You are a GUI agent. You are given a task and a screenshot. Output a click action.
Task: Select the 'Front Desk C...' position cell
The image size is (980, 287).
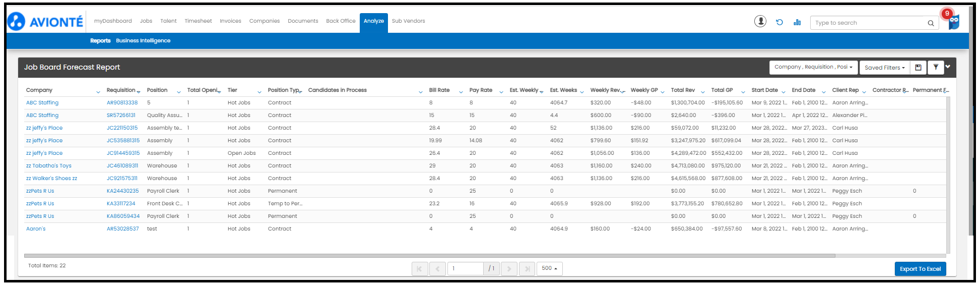pos(165,204)
